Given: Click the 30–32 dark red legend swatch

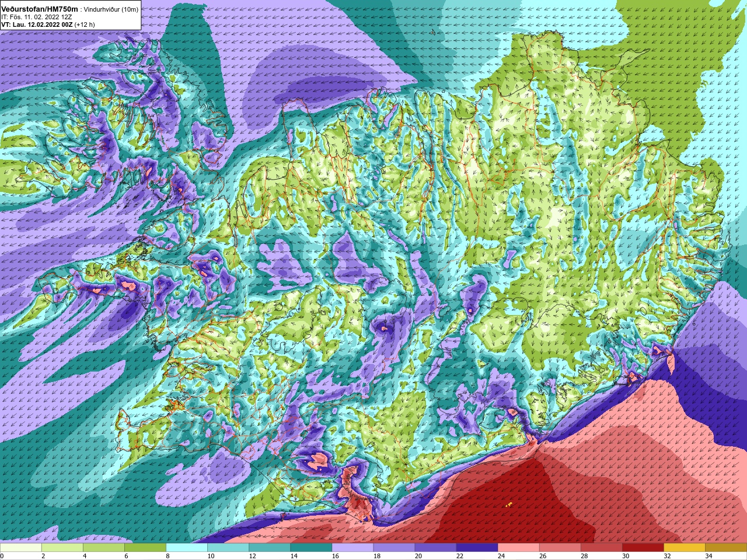Looking at the screenshot, I should (643, 548).
